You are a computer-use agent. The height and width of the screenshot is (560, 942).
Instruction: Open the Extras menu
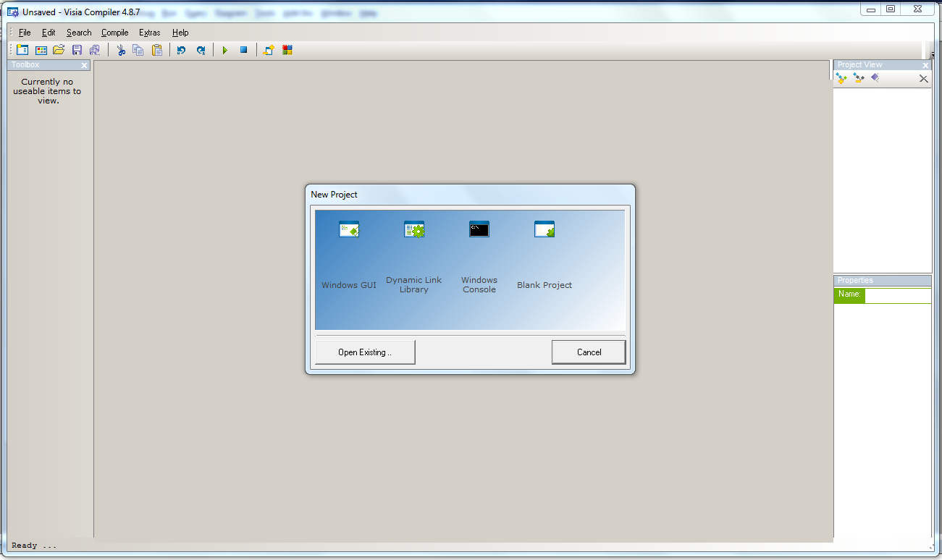tap(149, 33)
